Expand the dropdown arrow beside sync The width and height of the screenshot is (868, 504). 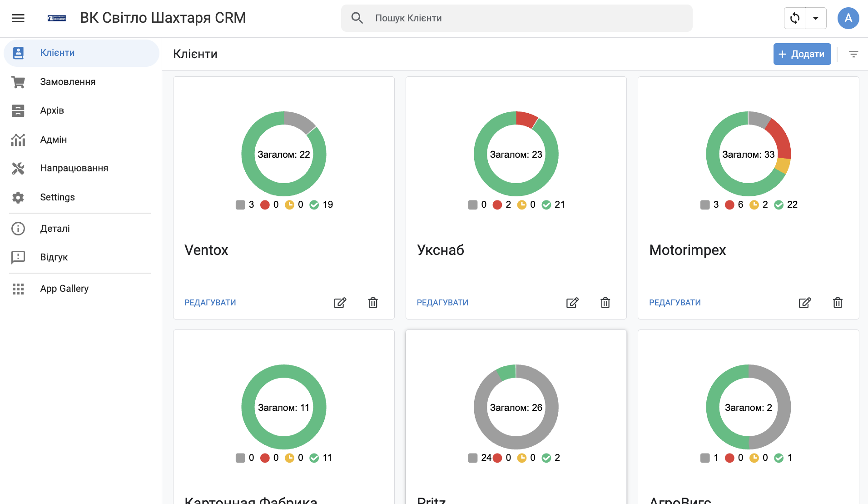click(x=816, y=18)
